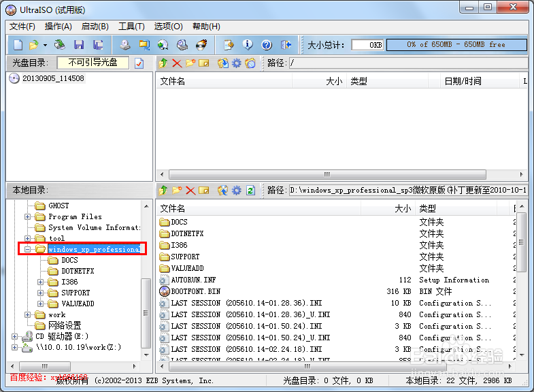This screenshot has width=534, height=392.
Task: Click the image pane Up folder icon
Action: coord(163,63)
